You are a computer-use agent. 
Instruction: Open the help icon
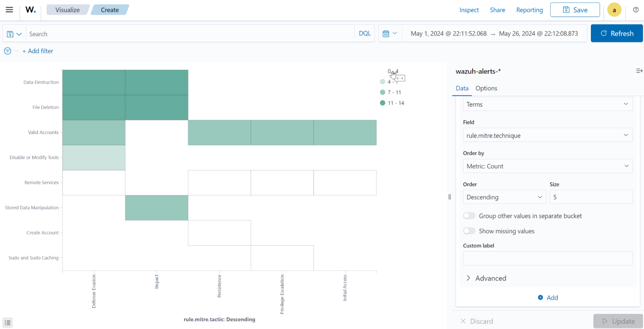point(636,10)
